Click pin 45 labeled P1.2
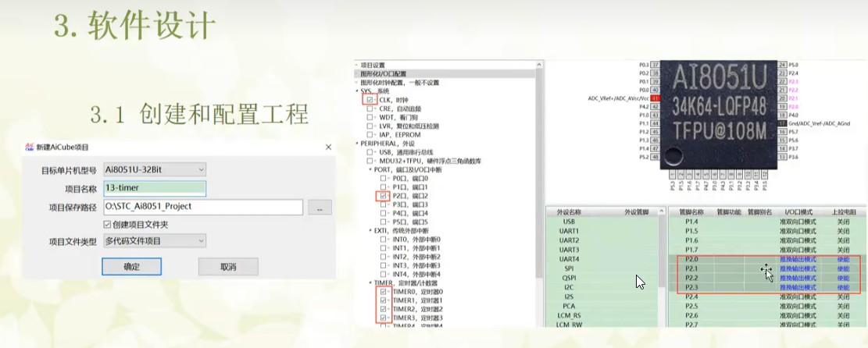Screen dimensions: 868x348 (655, 132)
